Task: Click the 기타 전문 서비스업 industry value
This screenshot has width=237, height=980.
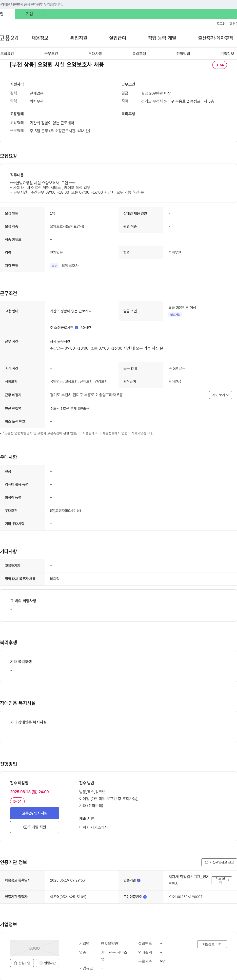Action: (114, 956)
